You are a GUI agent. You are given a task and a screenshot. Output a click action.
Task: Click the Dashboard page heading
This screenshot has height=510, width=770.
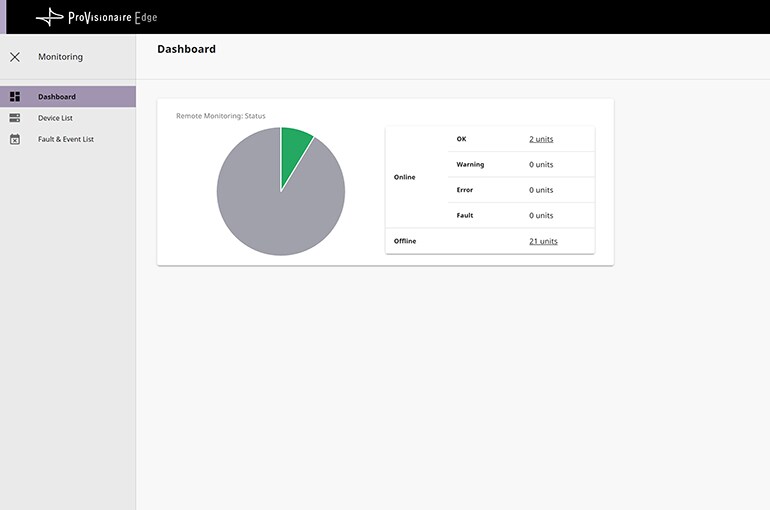186,49
